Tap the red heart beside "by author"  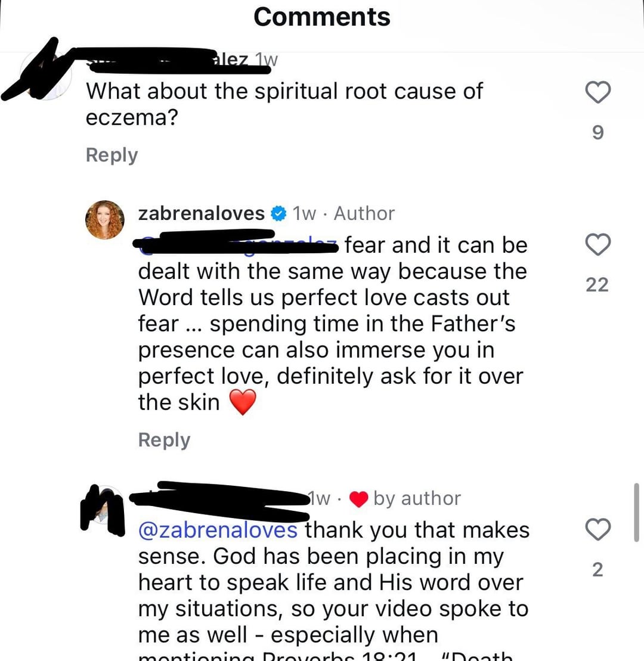coord(358,499)
